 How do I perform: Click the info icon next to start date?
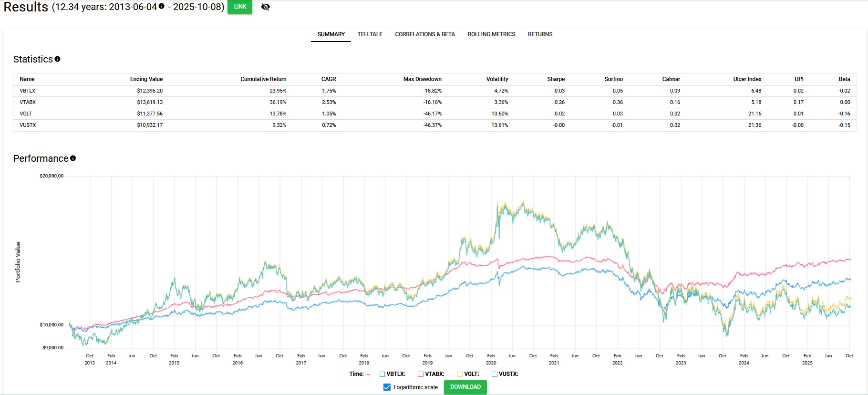(161, 6)
